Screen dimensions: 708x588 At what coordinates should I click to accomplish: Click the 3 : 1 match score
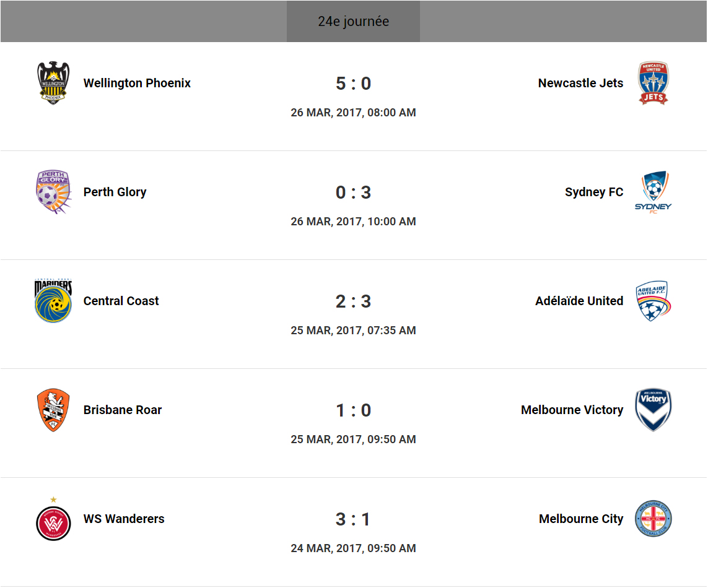tap(353, 519)
